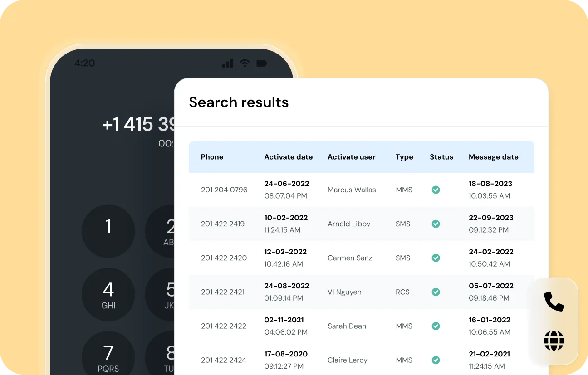Select user name Sarah Dean
588x375 pixels.
pyautogui.click(x=347, y=326)
